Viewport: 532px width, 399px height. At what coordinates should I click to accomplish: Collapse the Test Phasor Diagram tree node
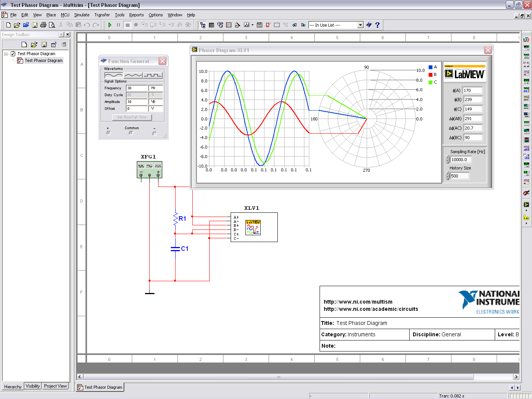tap(5, 53)
